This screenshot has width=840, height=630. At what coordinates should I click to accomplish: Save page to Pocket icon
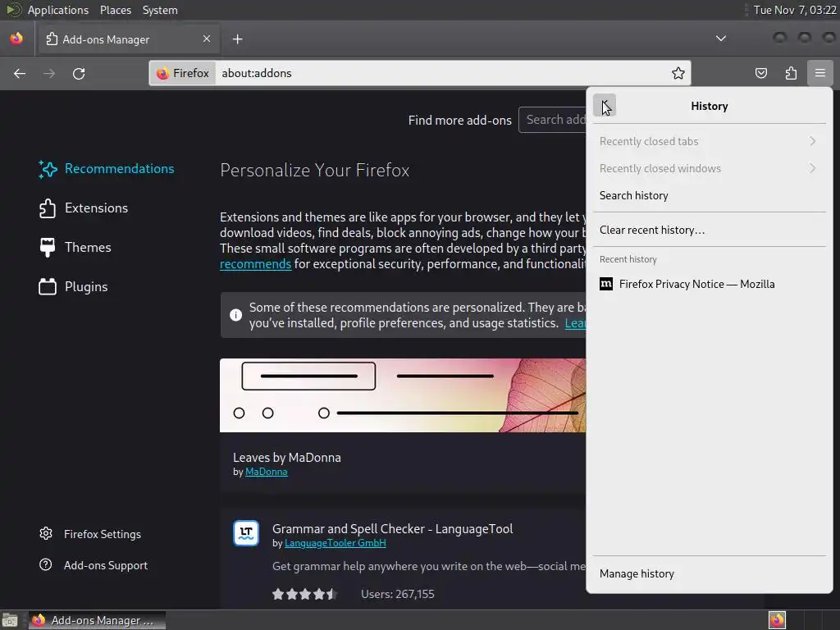(x=760, y=73)
